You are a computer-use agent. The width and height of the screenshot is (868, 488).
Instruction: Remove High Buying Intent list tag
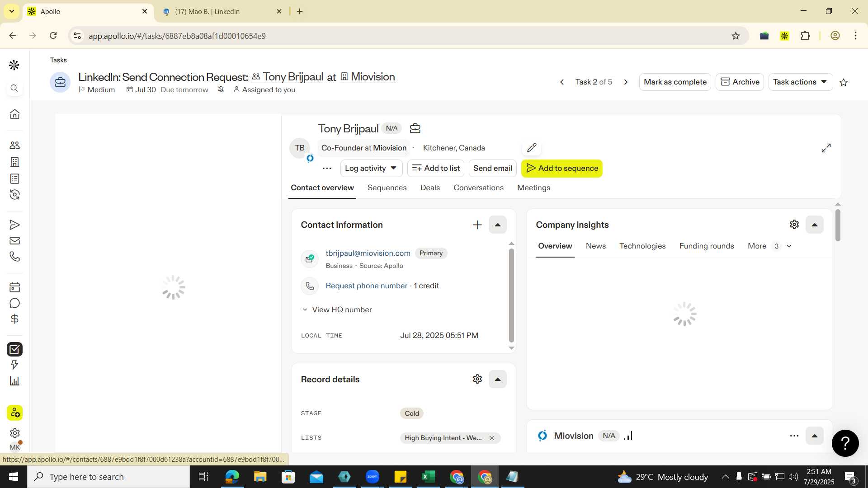pos(492,438)
